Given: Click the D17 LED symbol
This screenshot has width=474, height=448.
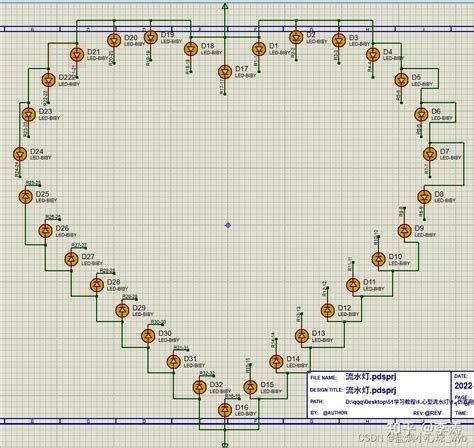Looking at the screenshot, I should pyautogui.click(x=225, y=72).
